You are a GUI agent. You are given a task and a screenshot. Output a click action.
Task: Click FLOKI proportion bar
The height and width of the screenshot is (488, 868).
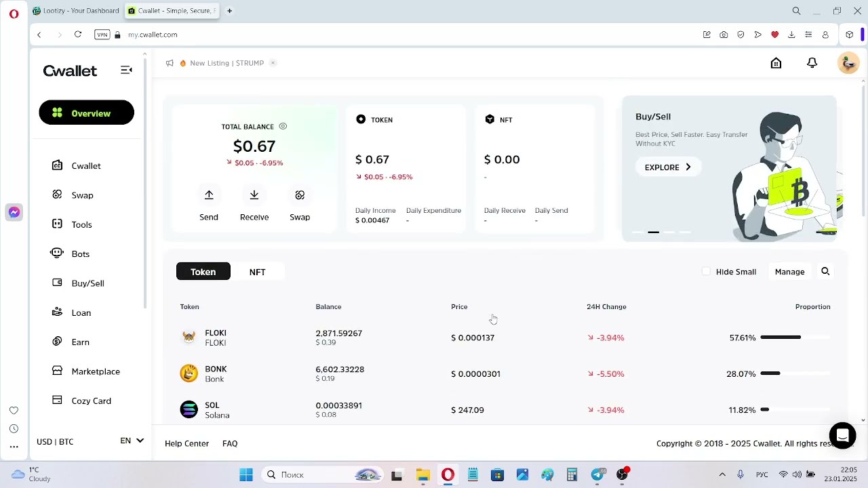795,337
